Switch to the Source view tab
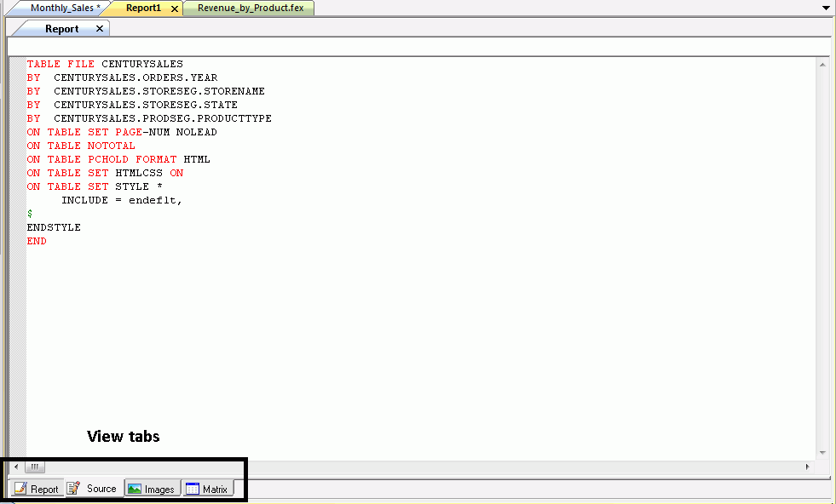This screenshot has width=836, height=504. click(x=94, y=488)
